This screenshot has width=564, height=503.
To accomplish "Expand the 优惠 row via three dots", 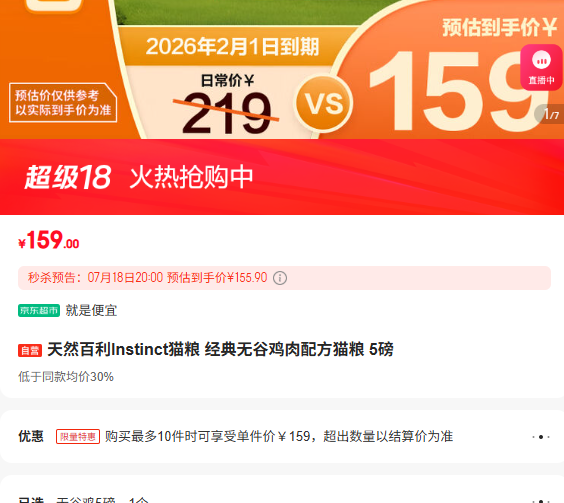I will 541,437.
